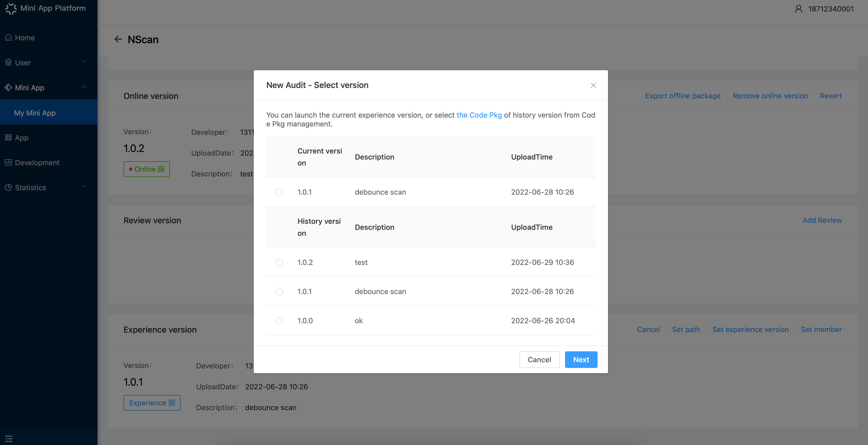Open the My Mini App menu item
The width and height of the screenshot is (868, 445).
click(48, 113)
